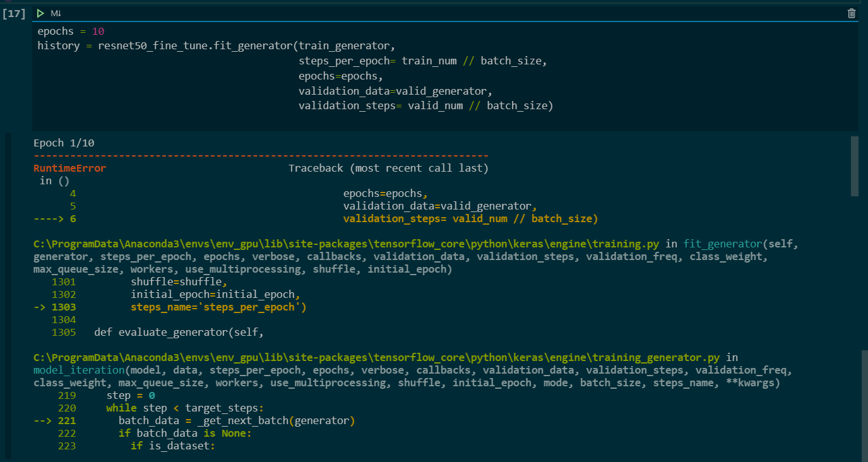Run cell 17 with the play icon
The height and width of the screenshot is (462, 868).
[x=40, y=13]
